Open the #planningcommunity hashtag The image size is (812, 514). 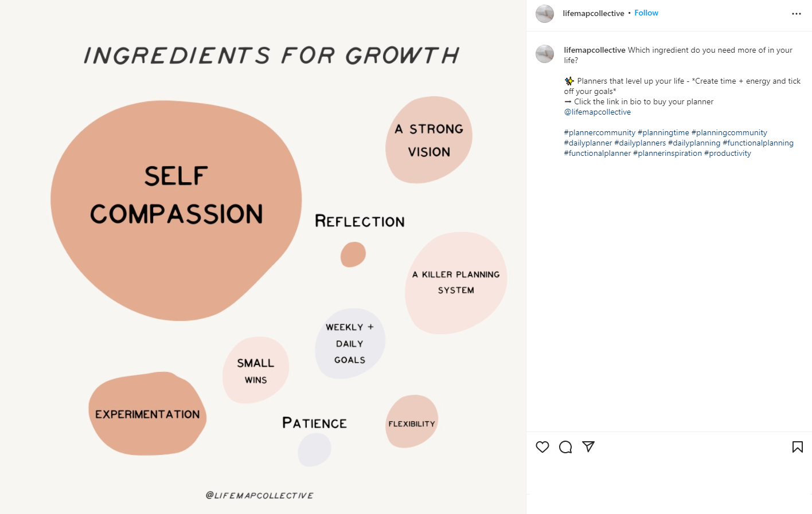(x=729, y=132)
